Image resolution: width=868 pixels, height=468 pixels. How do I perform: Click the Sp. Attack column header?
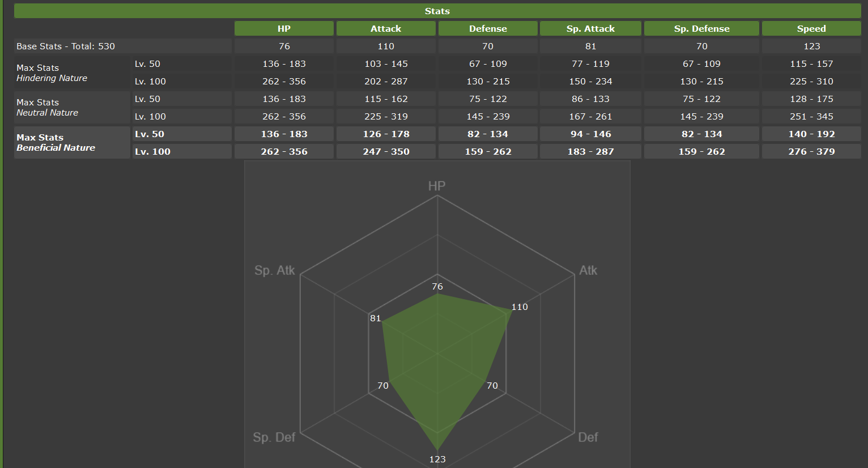[590, 28]
